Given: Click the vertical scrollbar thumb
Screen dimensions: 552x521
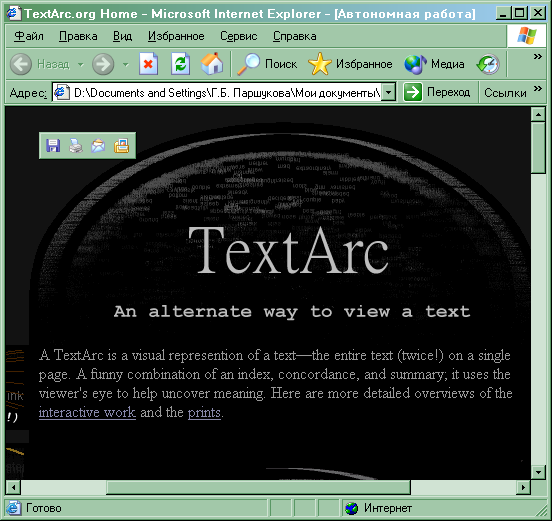Looking at the screenshot, I should click(x=538, y=147).
